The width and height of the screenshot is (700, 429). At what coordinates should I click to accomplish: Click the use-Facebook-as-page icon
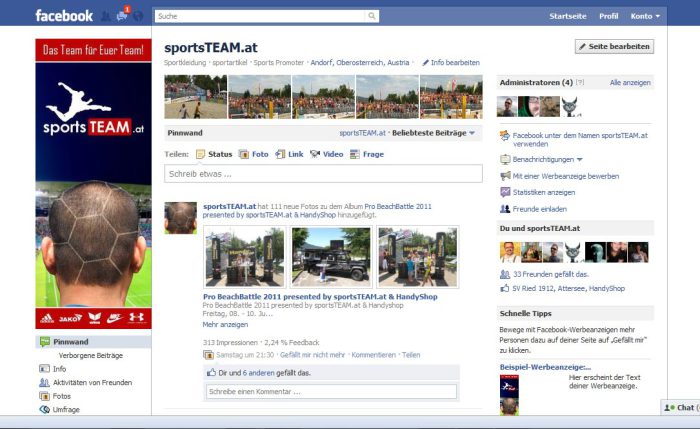coord(505,135)
